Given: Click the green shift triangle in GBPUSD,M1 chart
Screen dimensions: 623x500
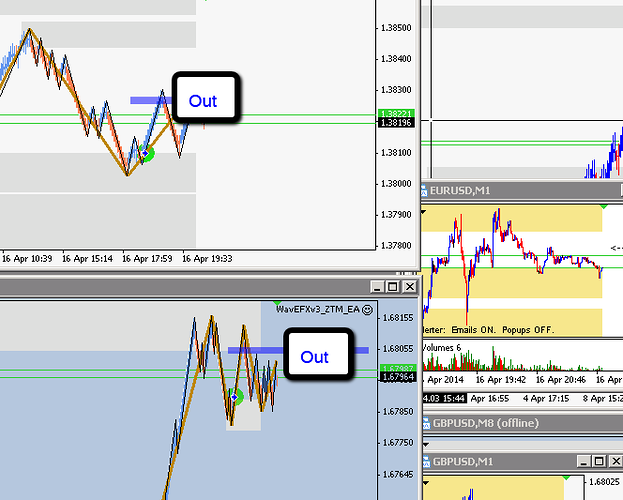Looking at the screenshot, I should [x=566, y=477].
